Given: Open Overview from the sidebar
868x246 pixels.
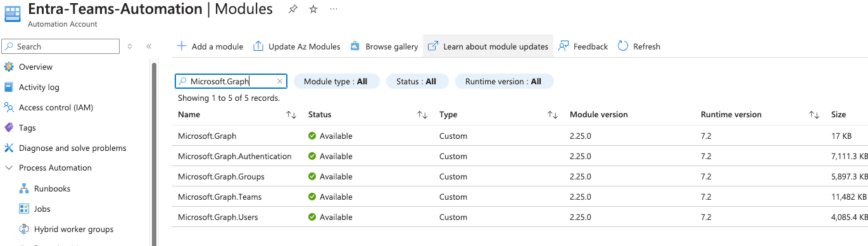Looking at the screenshot, I should [35, 67].
